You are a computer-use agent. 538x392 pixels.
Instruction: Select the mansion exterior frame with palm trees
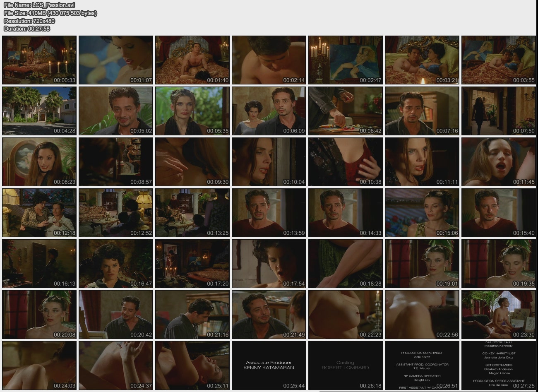click(x=39, y=111)
